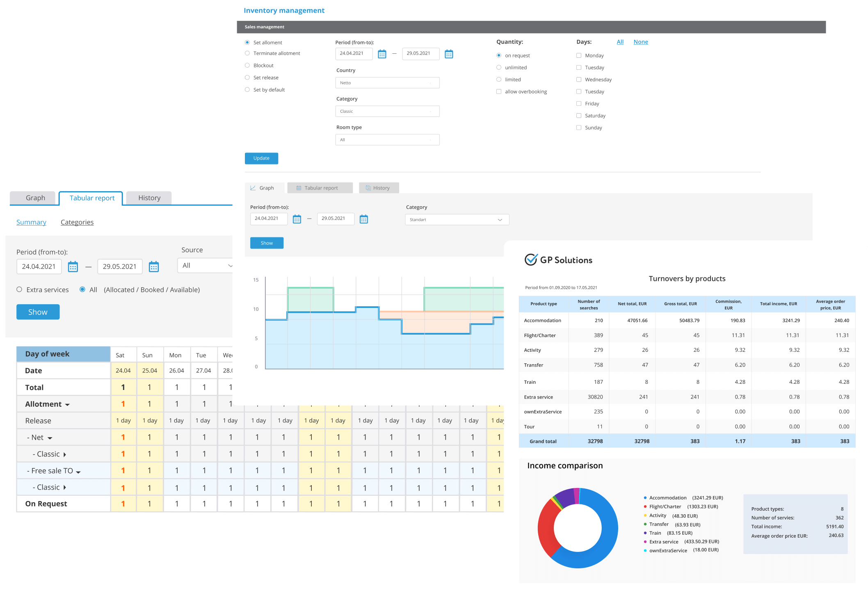Select the Blockout radio option
Image resolution: width=868 pixels, height=595 pixels.
(x=247, y=65)
